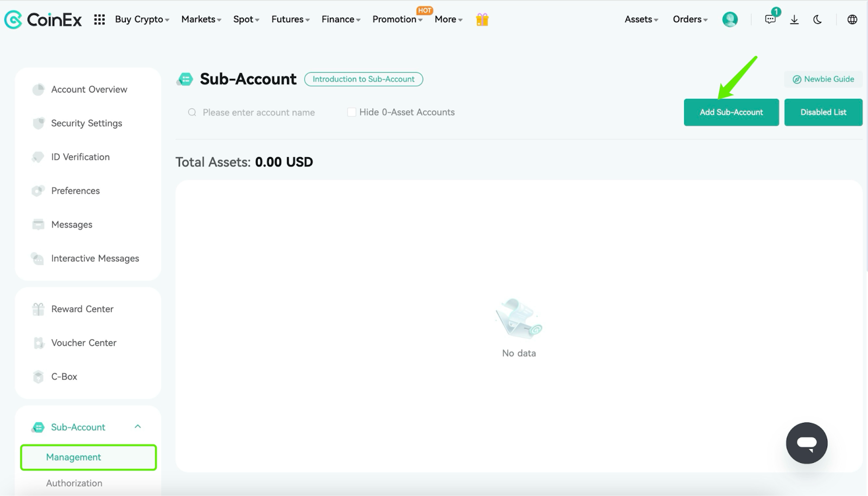
Task: Open the Disabled List button
Action: (x=823, y=112)
